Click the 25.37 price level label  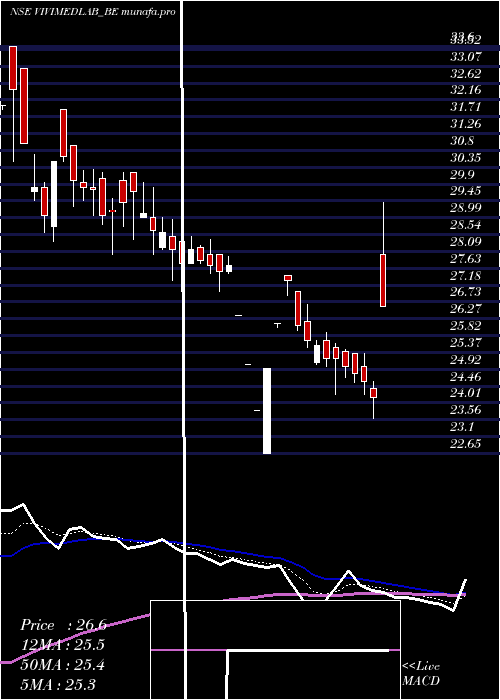click(x=466, y=342)
